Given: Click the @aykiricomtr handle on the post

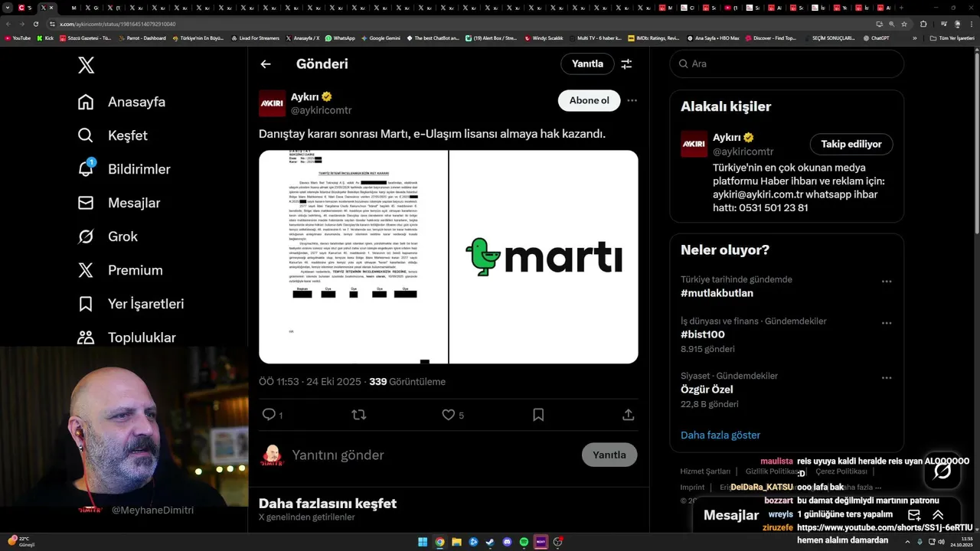Looking at the screenshot, I should point(321,111).
